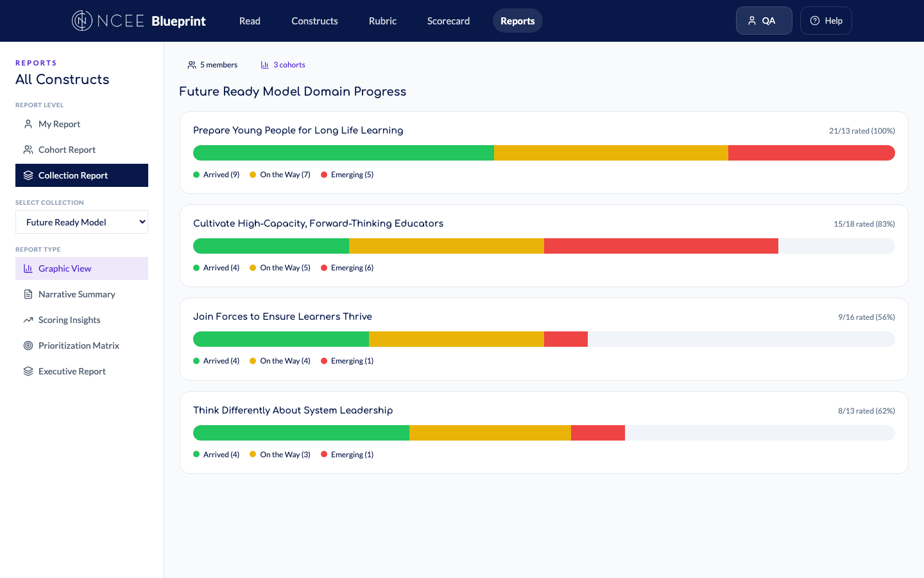Click the Narrative Summary document icon
924x578 pixels.
(x=28, y=294)
